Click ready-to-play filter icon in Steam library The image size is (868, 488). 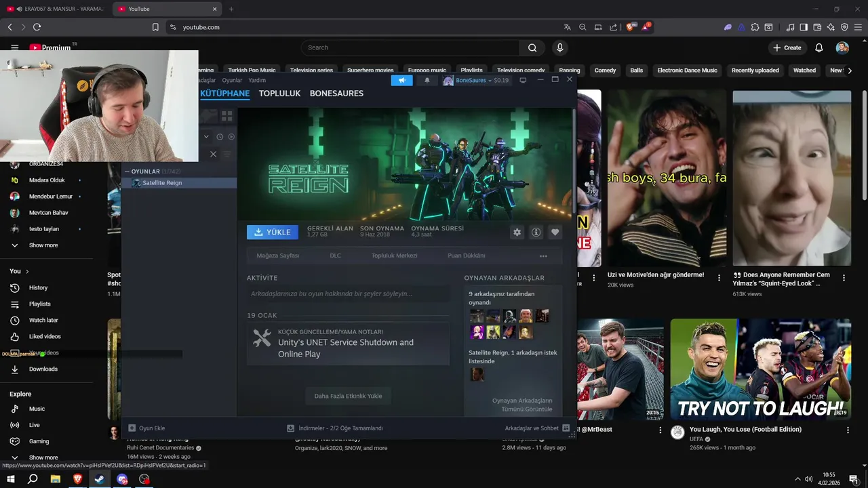pos(231,137)
